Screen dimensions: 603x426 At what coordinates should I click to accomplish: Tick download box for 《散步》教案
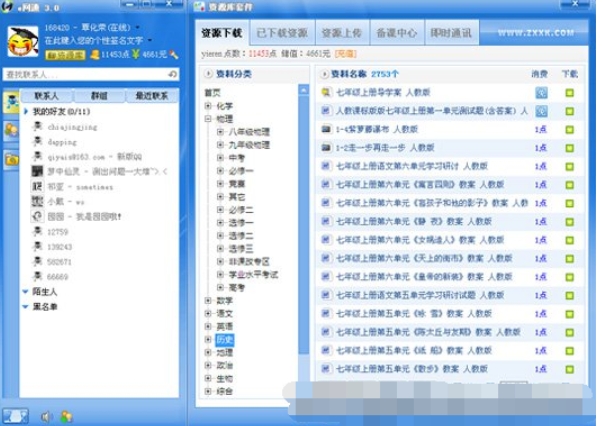click(x=570, y=369)
